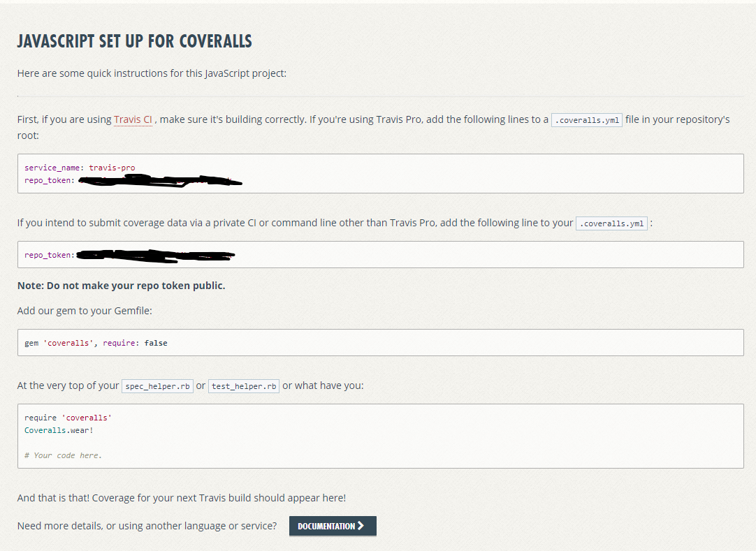The width and height of the screenshot is (756, 551).
Task: Click the service_name: travis-pro line
Action: 80,168
